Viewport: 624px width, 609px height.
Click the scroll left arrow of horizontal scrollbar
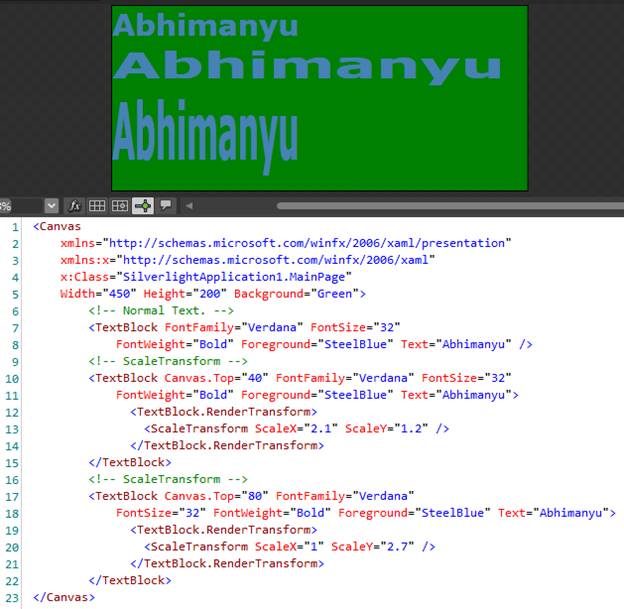pyautogui.click(x=189, y=206)
